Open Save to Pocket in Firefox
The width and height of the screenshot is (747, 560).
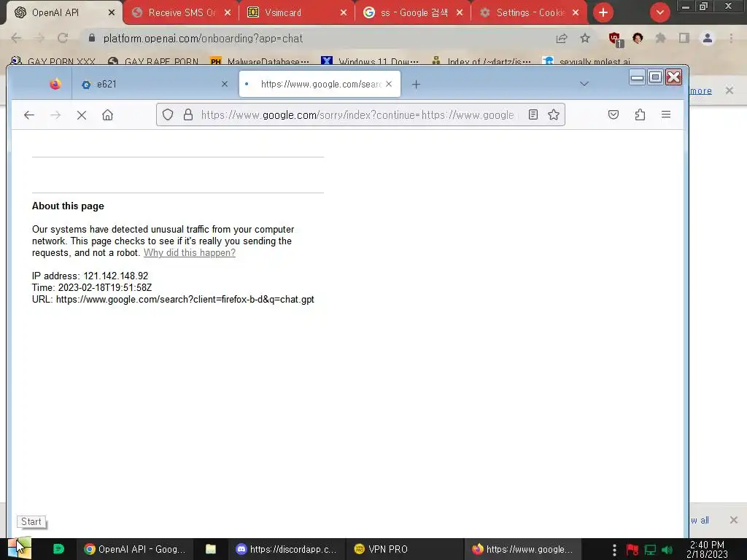click(614, 114)
